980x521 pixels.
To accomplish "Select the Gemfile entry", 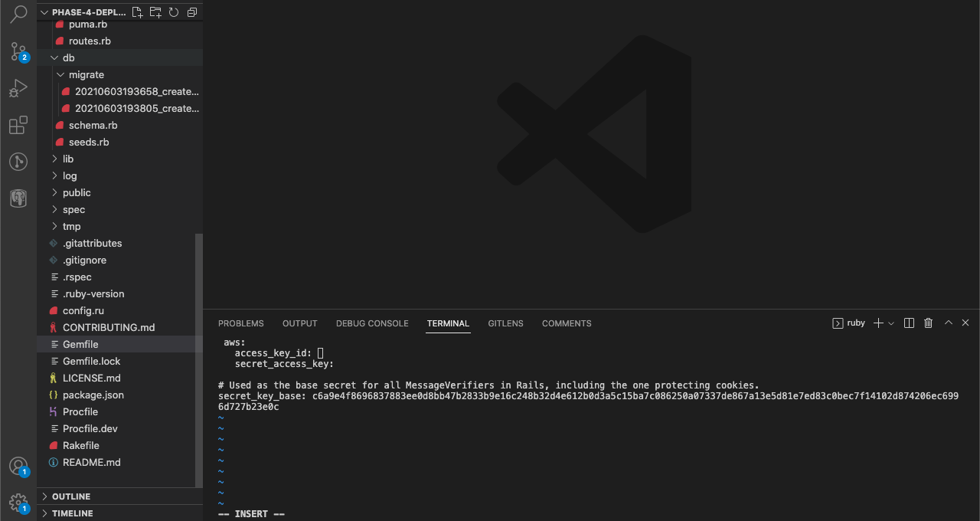I will click(x=119, y=345).
